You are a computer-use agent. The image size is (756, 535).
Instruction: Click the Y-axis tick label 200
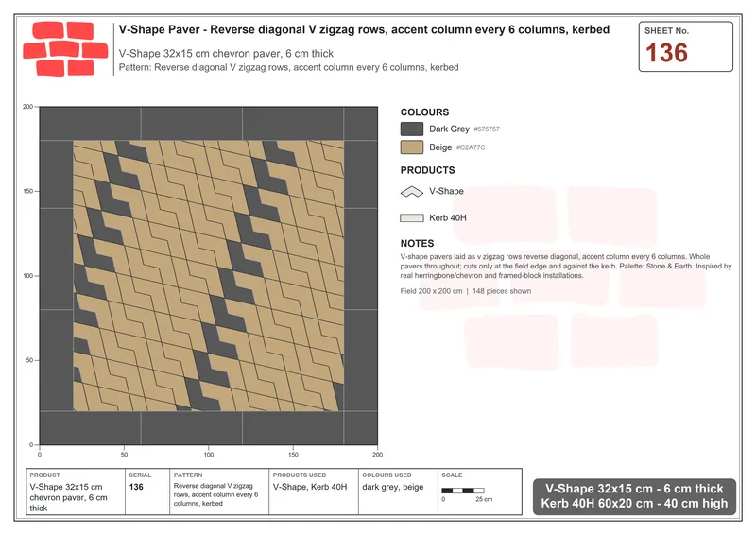pos(28,107)
